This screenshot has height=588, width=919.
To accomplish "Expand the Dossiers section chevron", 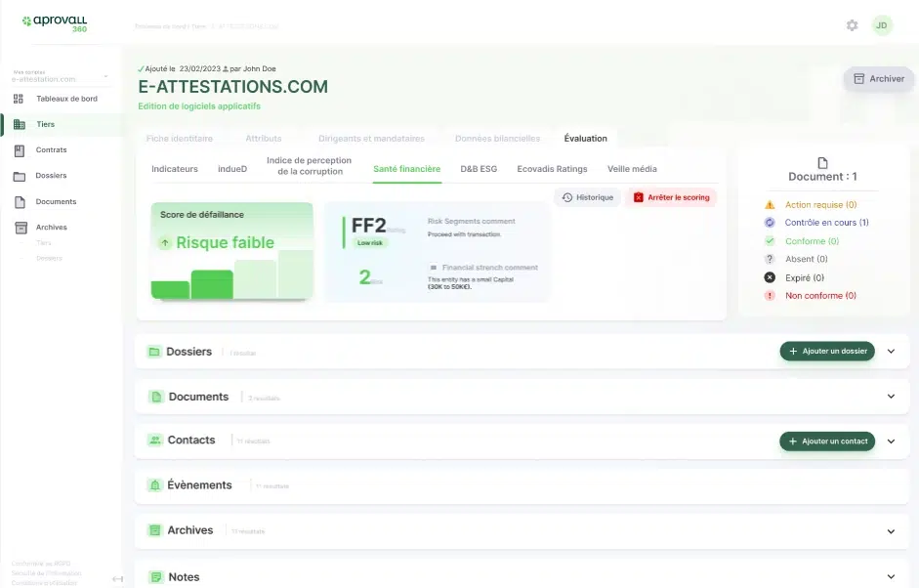I will 891,352.
